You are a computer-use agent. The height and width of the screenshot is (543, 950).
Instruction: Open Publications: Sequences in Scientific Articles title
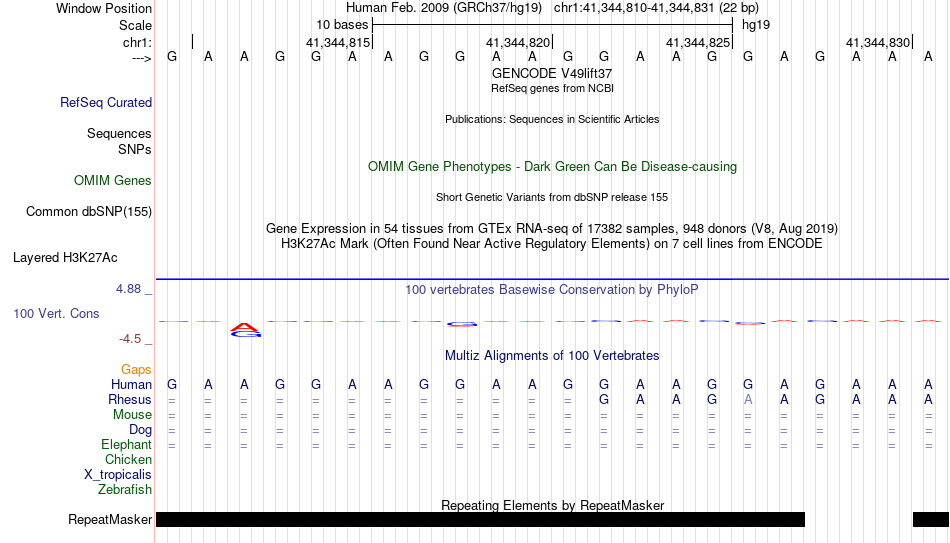(x=552, y=119)
